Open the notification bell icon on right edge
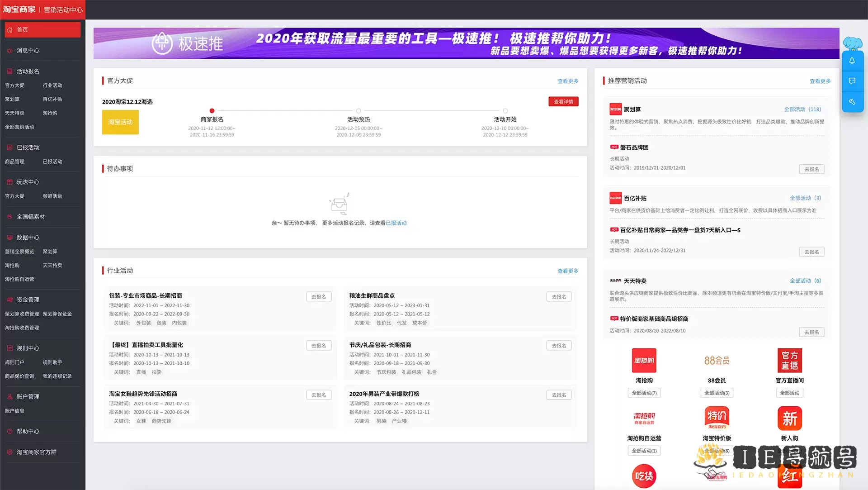The image size is (868, 490). point(853,60)
